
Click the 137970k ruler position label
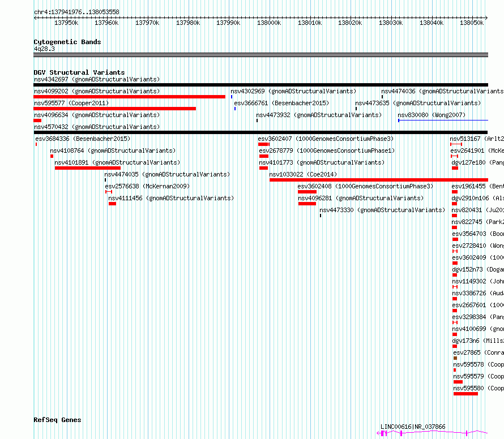pyautogui.click(x=147, y=23)
